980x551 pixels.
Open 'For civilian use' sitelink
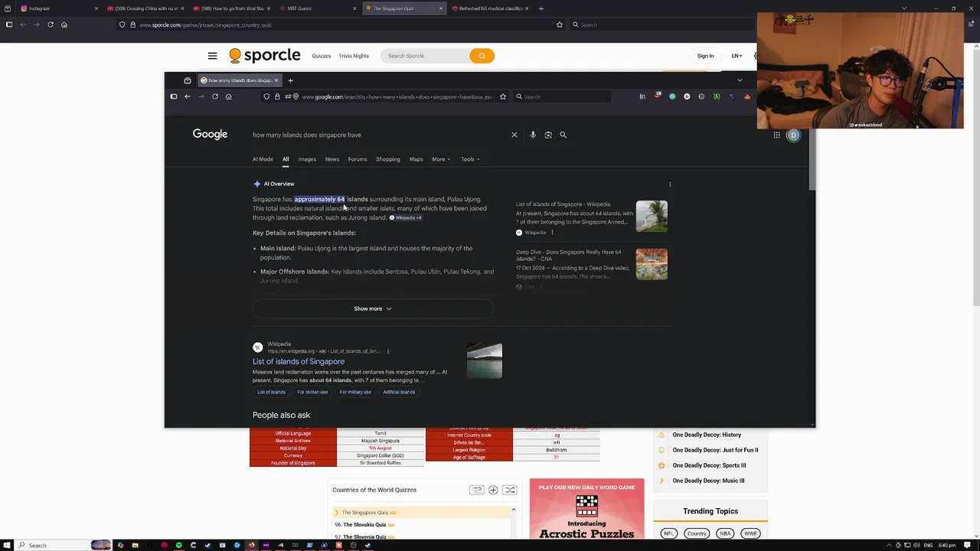coord(312,392)
